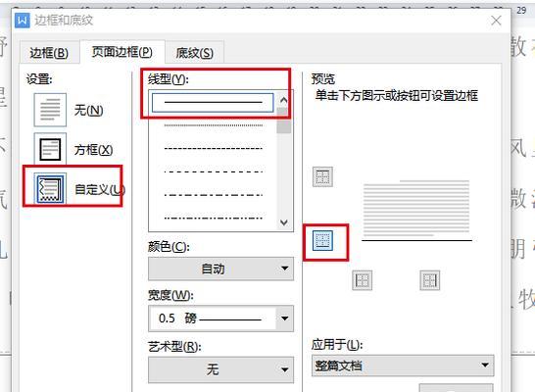Toggle the right border preview button

429,280
